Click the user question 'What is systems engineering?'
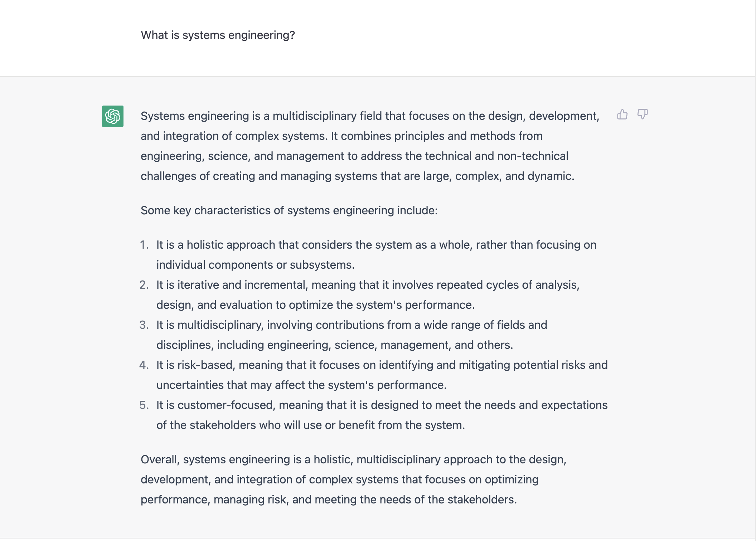756x541 pixels. click(x=218, y=35)
